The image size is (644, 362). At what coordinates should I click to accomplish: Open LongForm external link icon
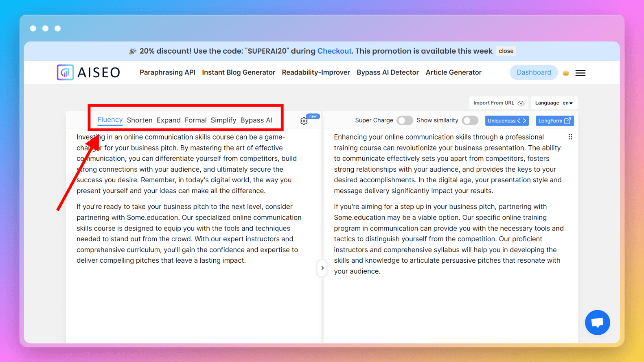click(x=567, y=121)
